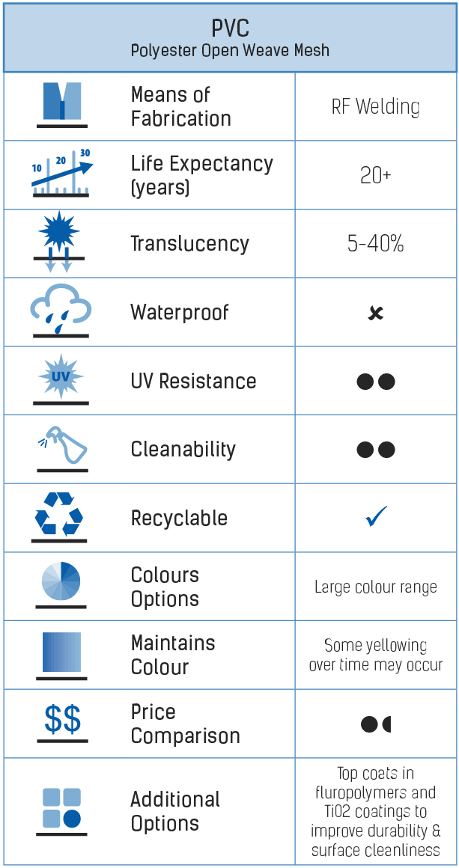This screenshot has width=459, height=868.
Task: Click the Recyclable blue check mark
Action: click(377, 516)
